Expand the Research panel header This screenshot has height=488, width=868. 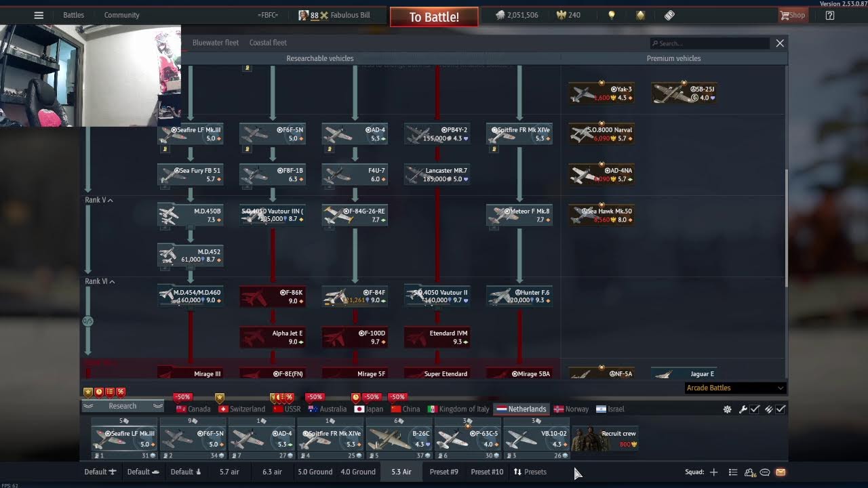[123, 406]
